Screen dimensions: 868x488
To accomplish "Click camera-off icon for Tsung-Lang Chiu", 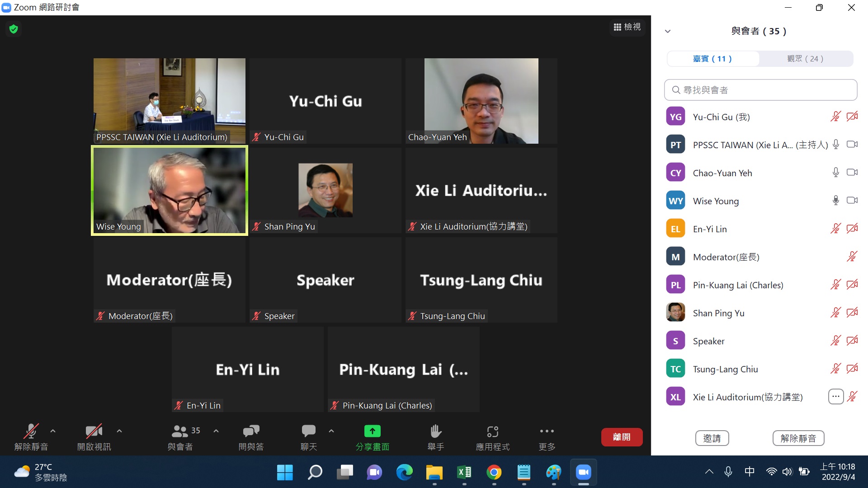I will pyautogui.click(x=852, y=368).
